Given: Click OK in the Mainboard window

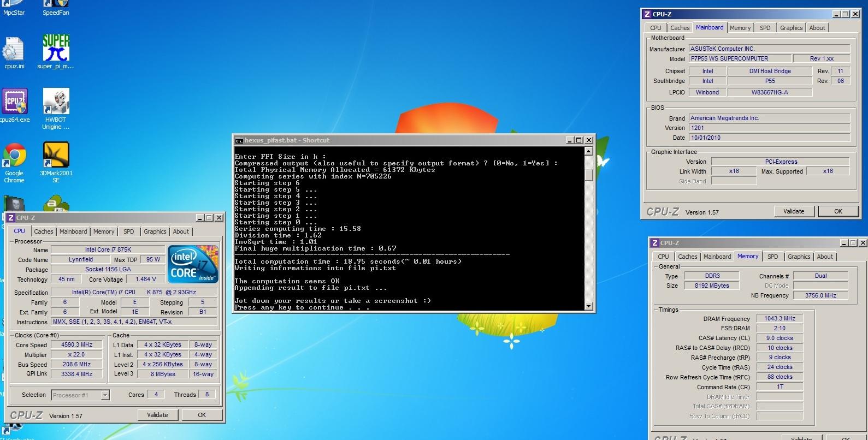Looking at the screenshot, I should pos(838,211).
